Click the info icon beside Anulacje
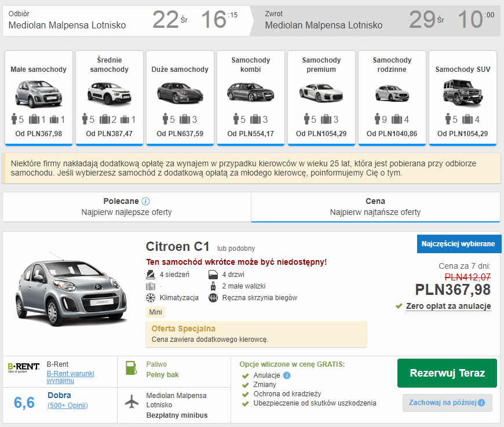504x427 pixels. pyautogui.click(x=287, y=375)
